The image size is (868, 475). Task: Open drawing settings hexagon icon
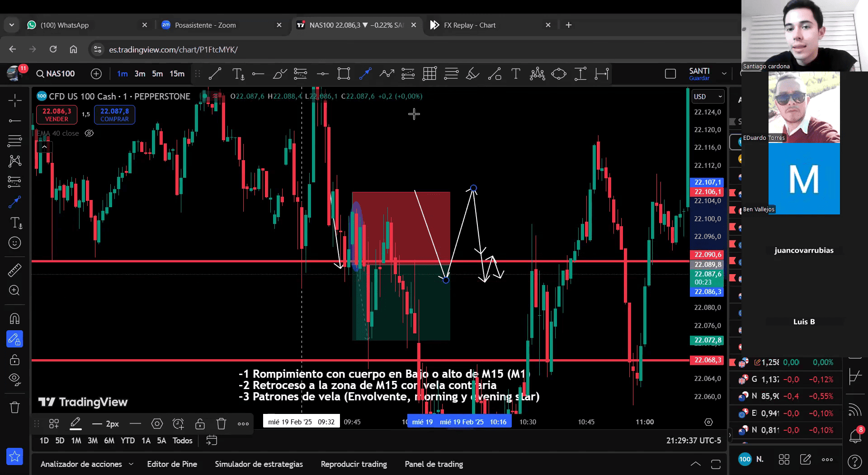[157, 424]
